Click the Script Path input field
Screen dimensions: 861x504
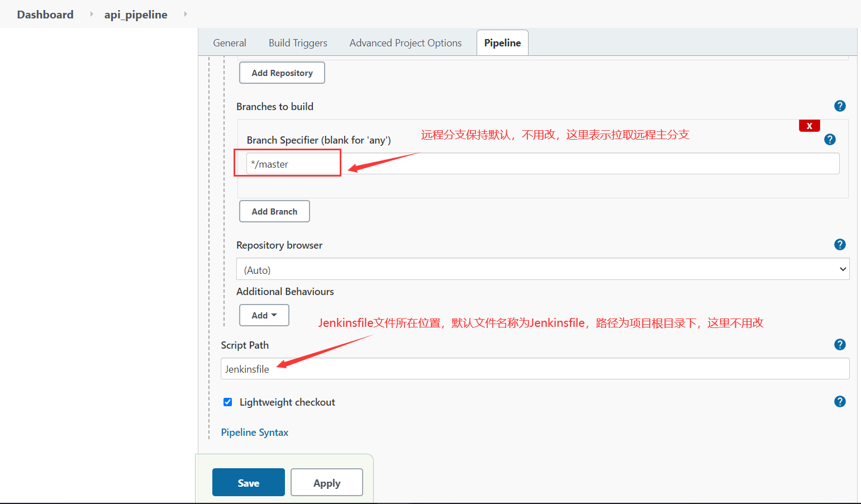[x=534, y=369]
